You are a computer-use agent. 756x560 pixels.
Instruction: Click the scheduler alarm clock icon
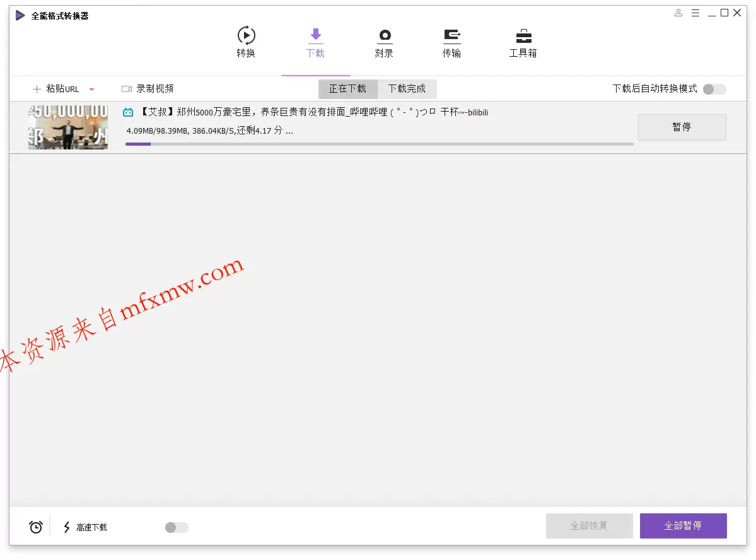(x=36, y=527)
